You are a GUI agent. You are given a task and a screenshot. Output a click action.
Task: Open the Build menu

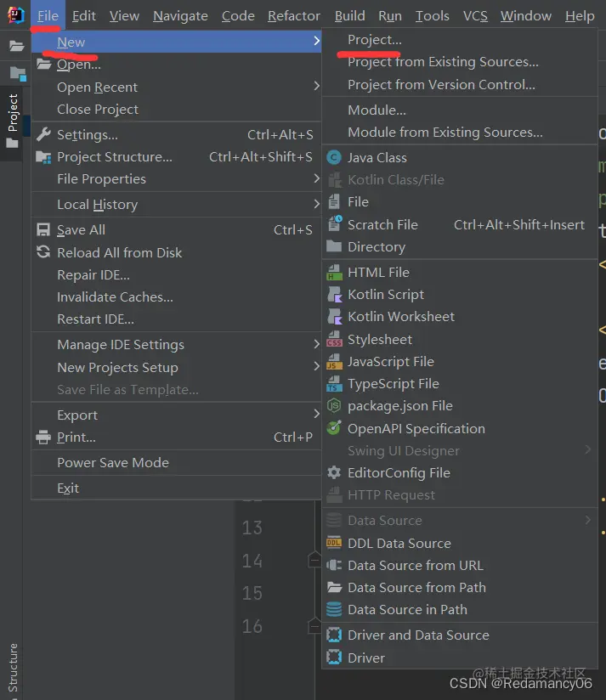(x=349, y=15)
